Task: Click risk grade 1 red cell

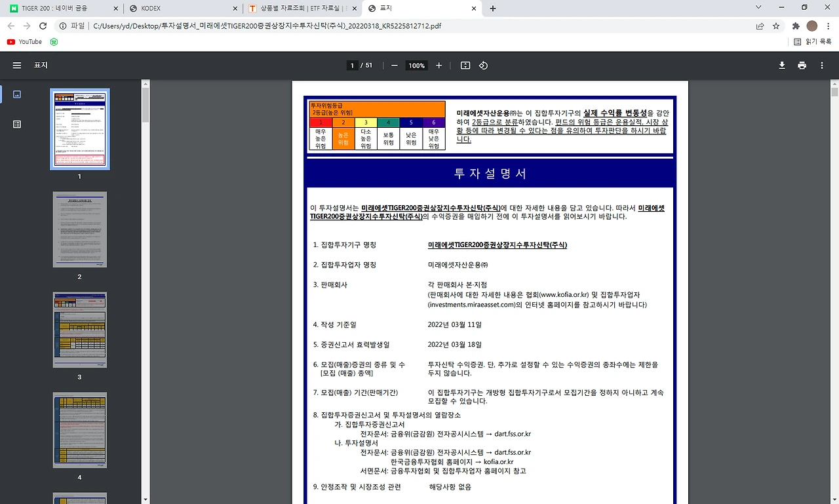Action: point(321,122)
